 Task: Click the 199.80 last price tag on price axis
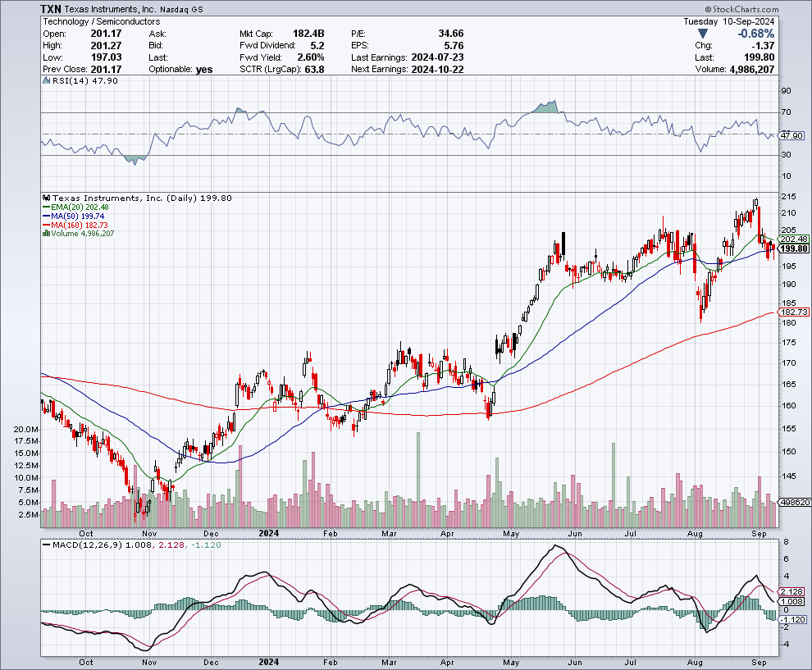click(x=793, y=248)
